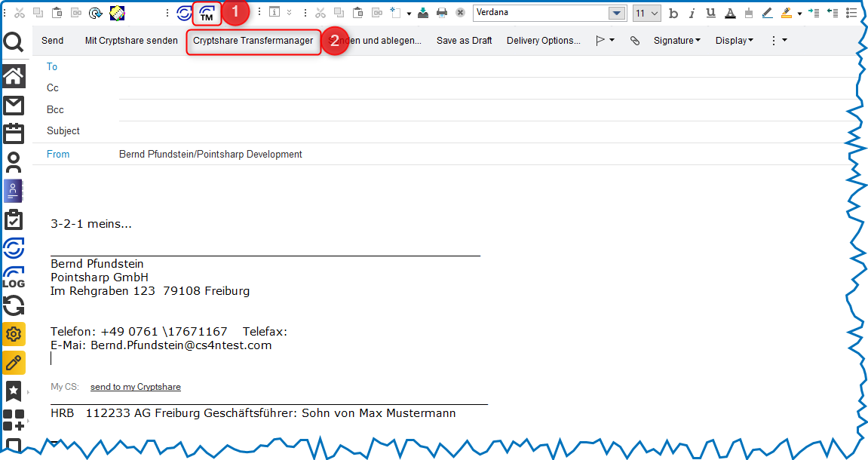This screenshot has width=868, height=460.
Task: Toggle bold formatting
Action: tap(673, 13)
